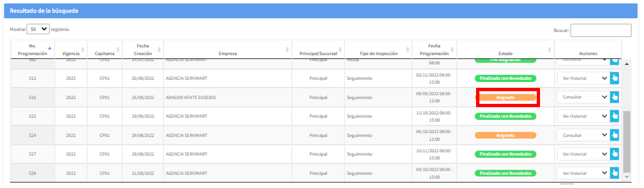The image size is (644, 188).
Task: Sort by No. Programación column arrow
Action: (x=50, y=48)
